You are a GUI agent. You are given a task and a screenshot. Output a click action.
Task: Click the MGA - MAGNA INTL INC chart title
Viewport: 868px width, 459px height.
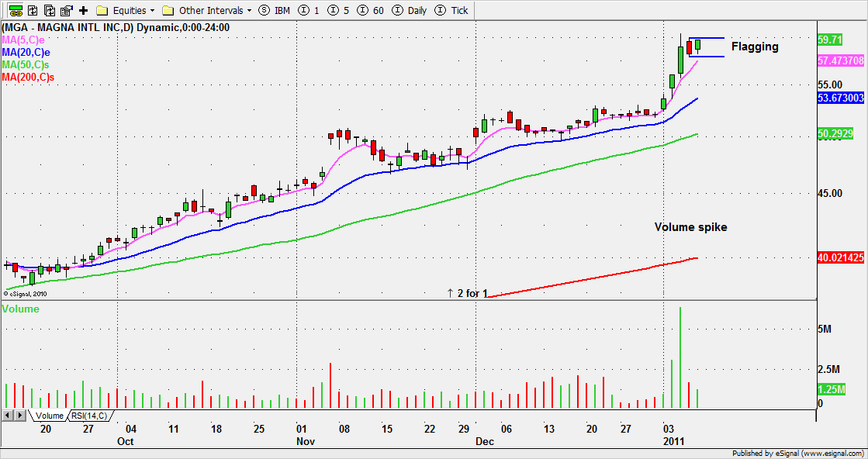click(x=116, y=27)
